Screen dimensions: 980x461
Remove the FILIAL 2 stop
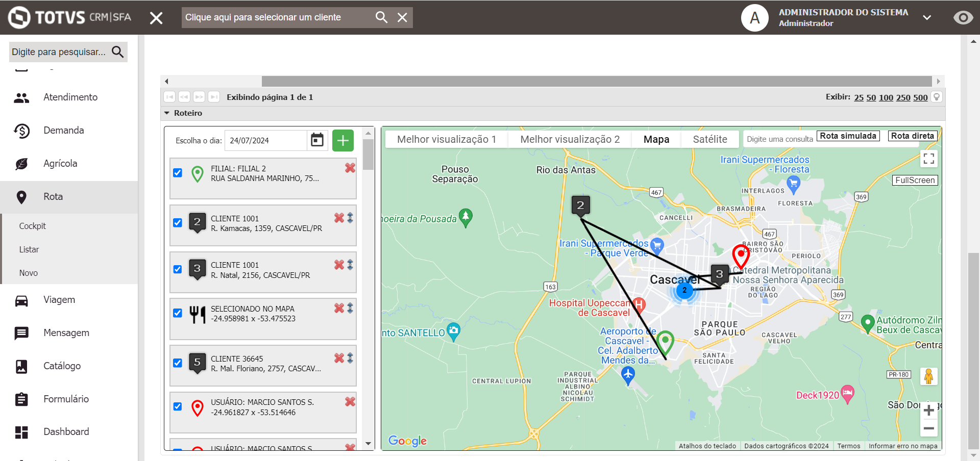coord(350,168)
